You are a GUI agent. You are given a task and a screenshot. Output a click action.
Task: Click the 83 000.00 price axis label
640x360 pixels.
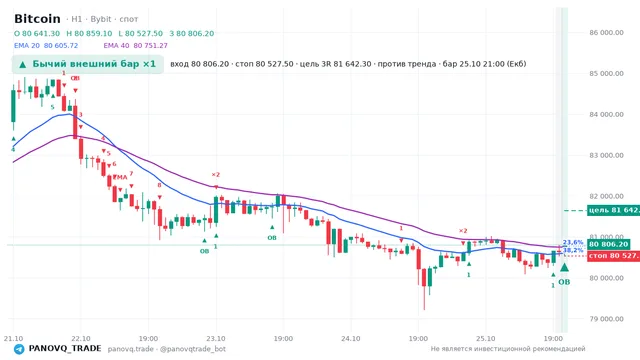click(x=606, y=155)
